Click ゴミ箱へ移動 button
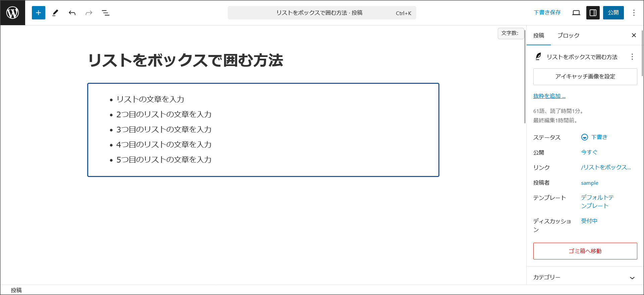644x295 pixels. tap(585, 251)
